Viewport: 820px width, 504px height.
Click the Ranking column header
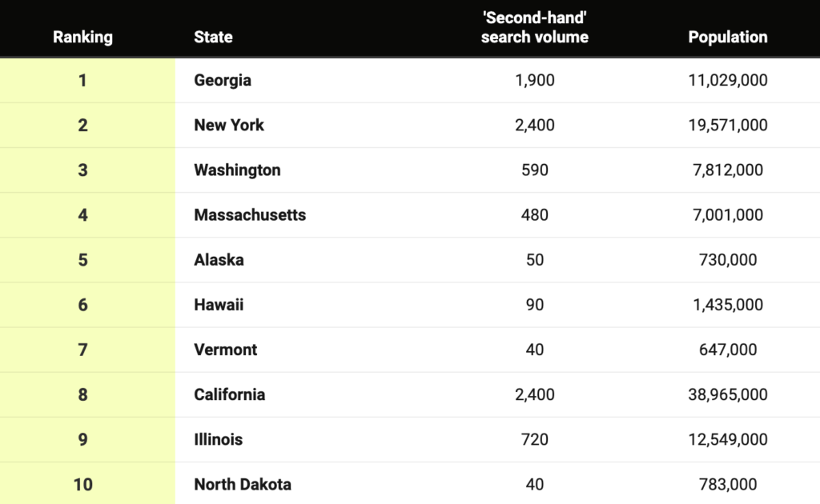pyautogui.click(x=82, y=37)
